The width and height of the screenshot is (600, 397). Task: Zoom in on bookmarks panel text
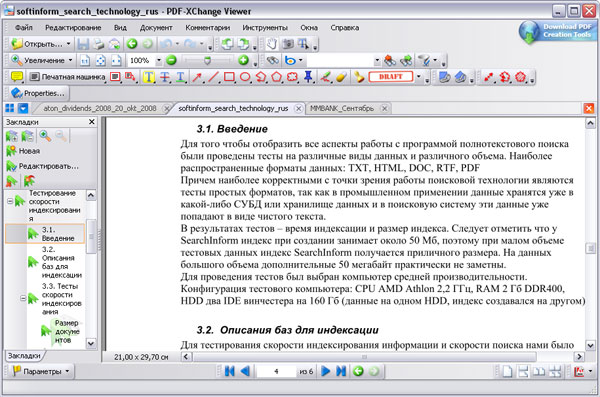coord(45,136)
